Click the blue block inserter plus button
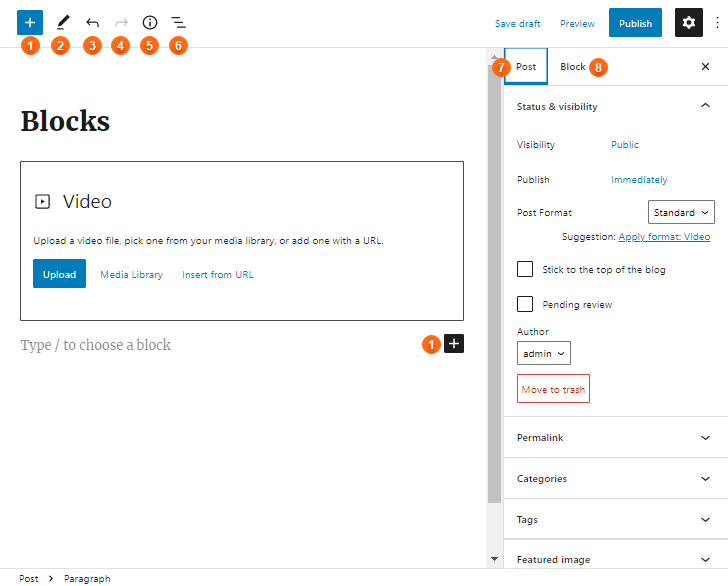 [30, 22]
